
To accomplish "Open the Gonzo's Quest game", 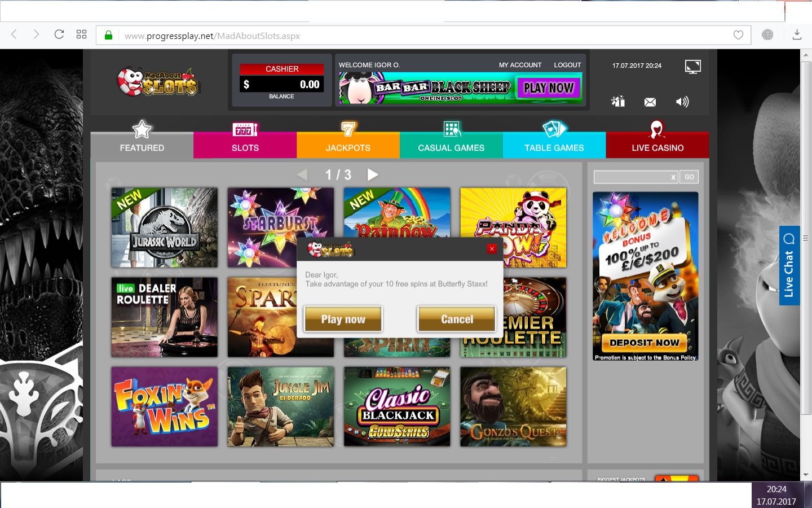I will [513, 406].
